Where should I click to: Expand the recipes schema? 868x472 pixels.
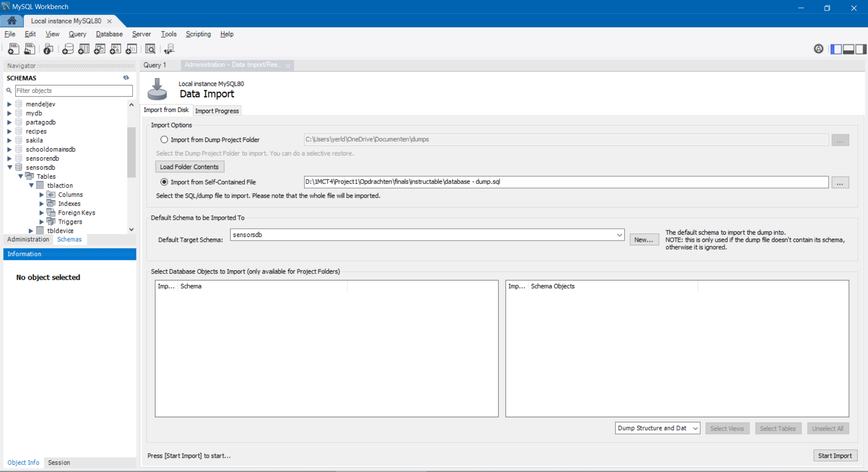point(9,131)
